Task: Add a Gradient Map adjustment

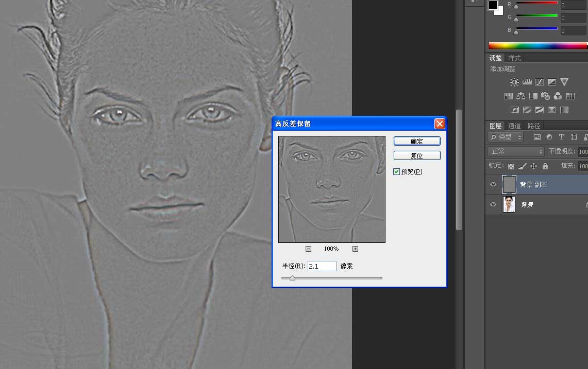Action: point(564,110)
